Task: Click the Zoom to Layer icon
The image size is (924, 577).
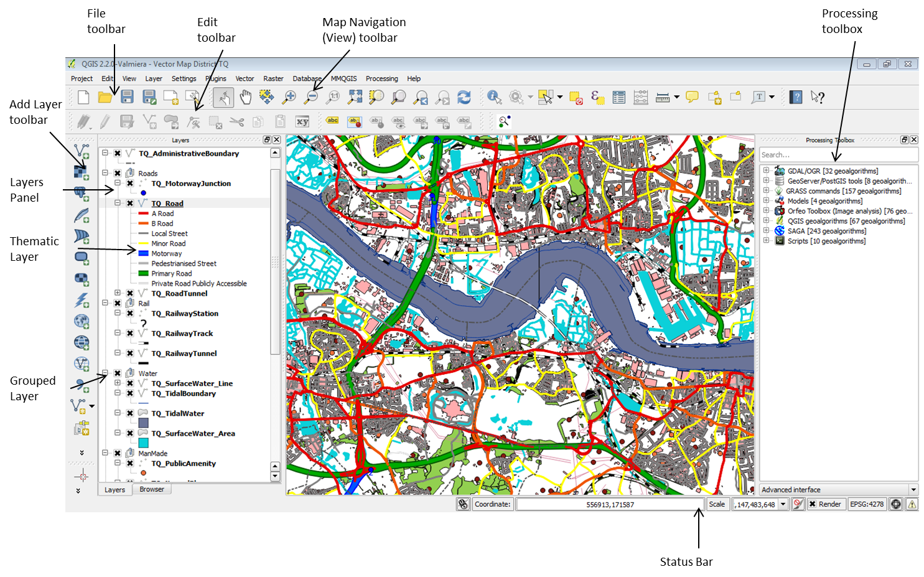Action: click(398, 96)
